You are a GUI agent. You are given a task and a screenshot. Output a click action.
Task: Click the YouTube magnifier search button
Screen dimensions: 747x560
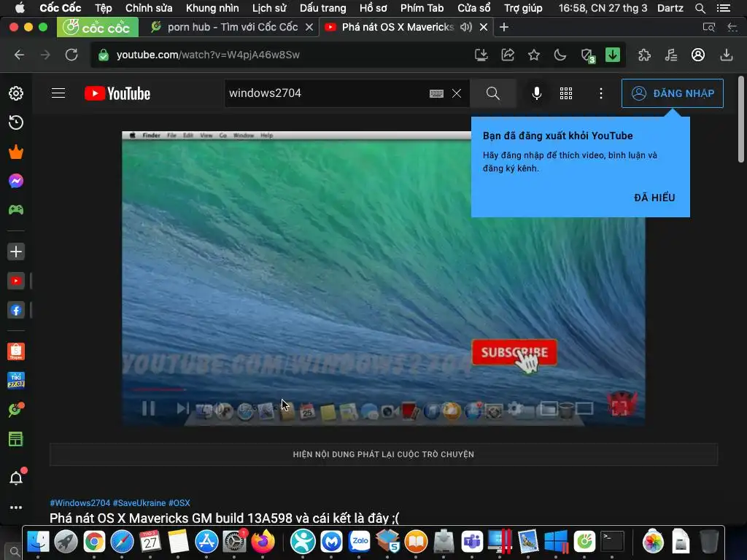click(493, 93)
